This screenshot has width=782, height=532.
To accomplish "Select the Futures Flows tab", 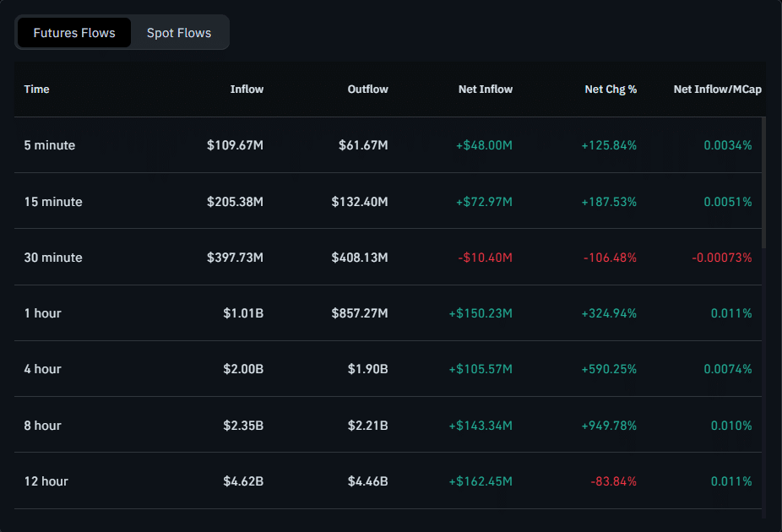I will tap(73, 32).
